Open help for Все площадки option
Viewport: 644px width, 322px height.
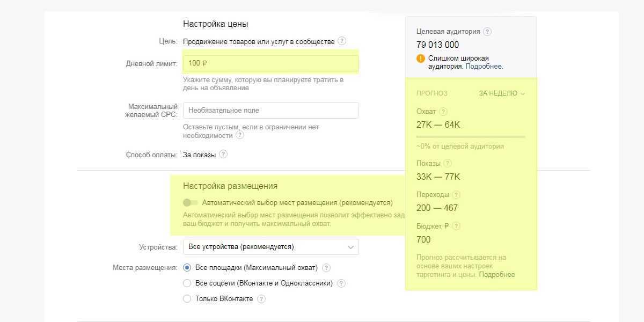click(x=326, y=268)
